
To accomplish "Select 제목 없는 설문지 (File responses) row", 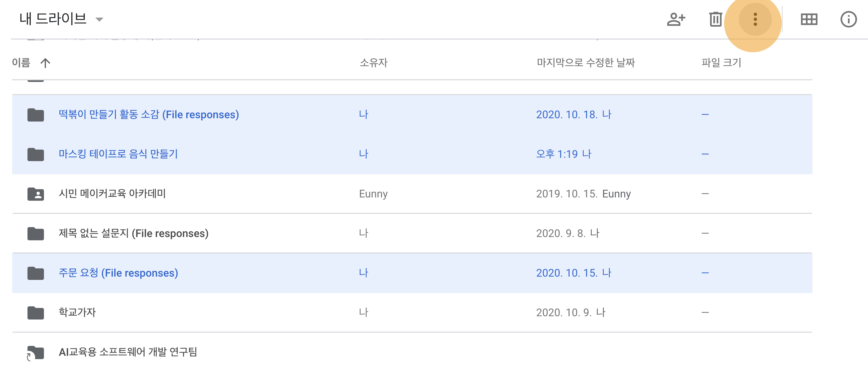I will coord(133,233).
